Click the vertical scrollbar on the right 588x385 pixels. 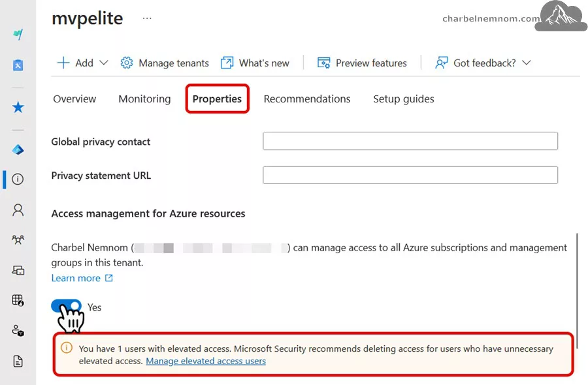[x=577, y=290]
